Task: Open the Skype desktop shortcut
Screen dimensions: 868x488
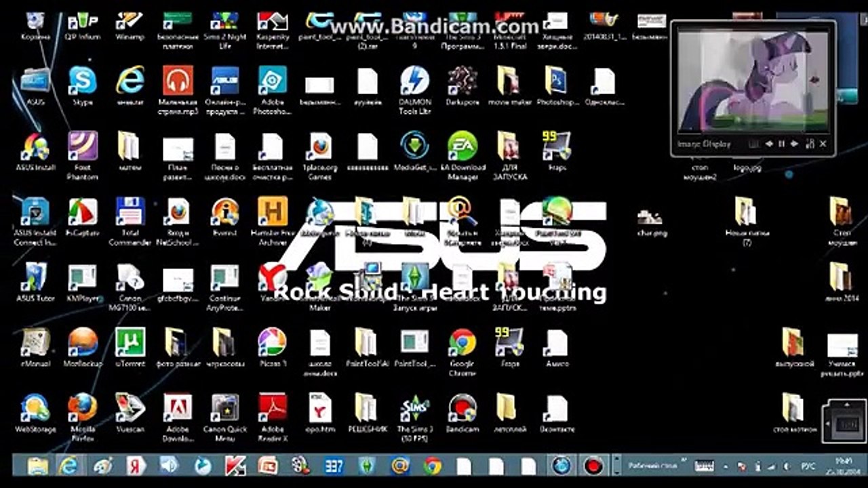Action: (83, 86)
